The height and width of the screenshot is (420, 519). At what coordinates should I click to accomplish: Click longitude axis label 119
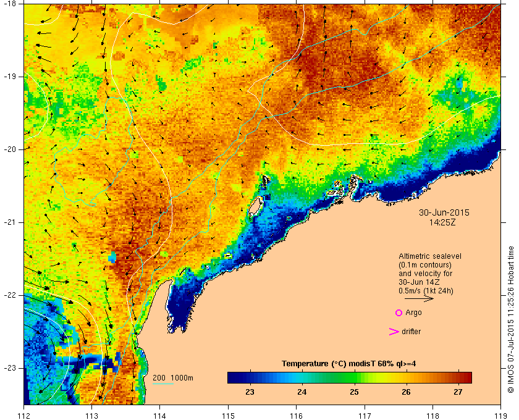[500, 415]
